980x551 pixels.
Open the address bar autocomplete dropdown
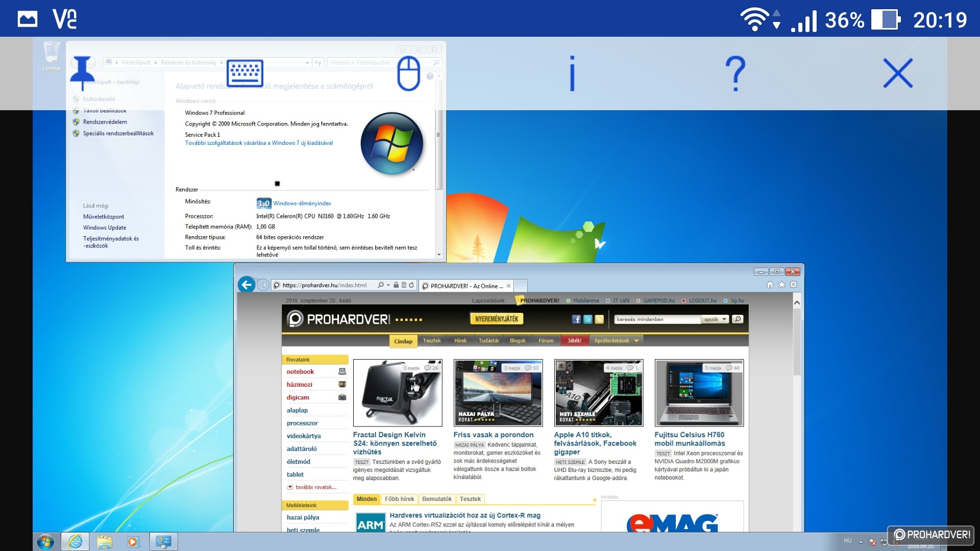point(388,285)
